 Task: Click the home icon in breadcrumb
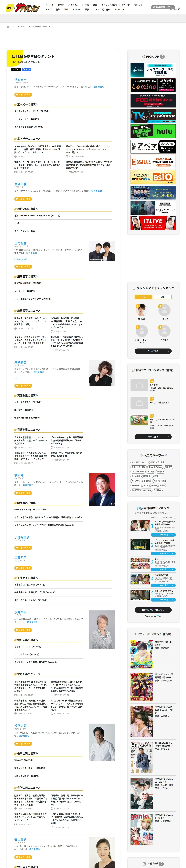pos(8,27)
